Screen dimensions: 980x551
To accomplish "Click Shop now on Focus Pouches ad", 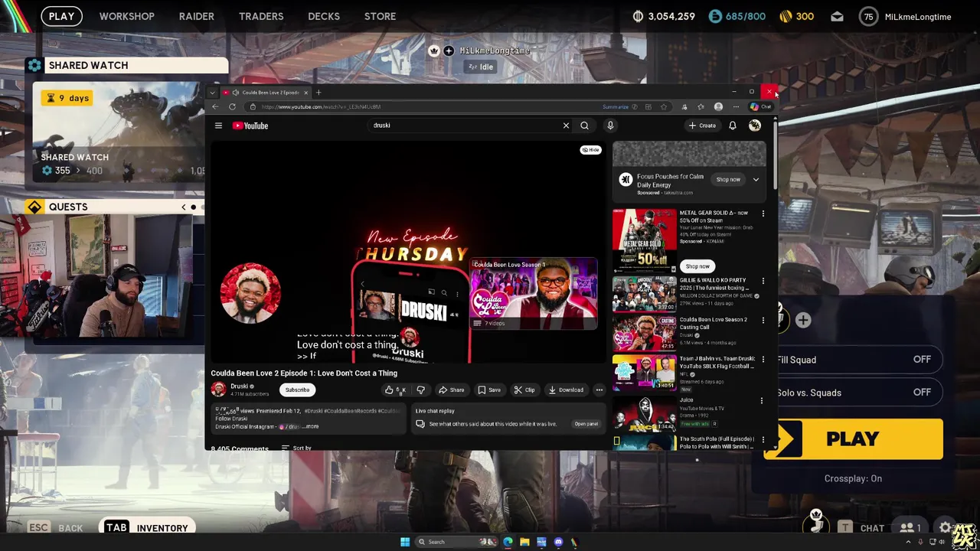I will (x=728, y=180).
